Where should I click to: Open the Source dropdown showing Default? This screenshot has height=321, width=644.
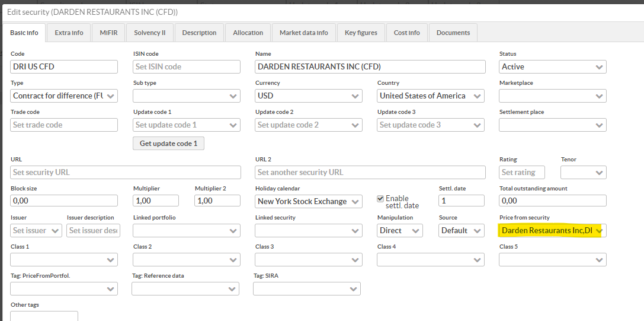click(462, 230)
